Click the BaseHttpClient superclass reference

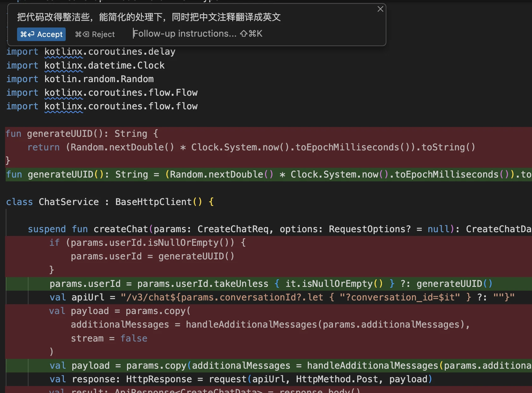[154, 202]
